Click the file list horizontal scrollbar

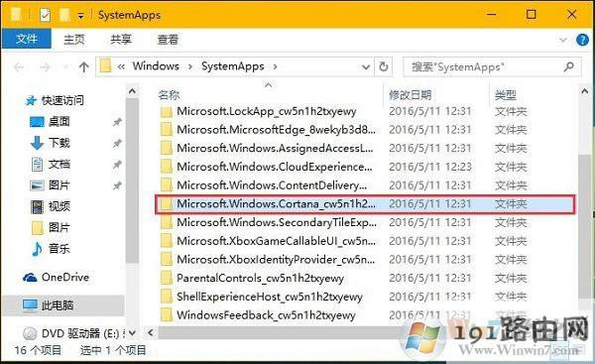[279, 333]
